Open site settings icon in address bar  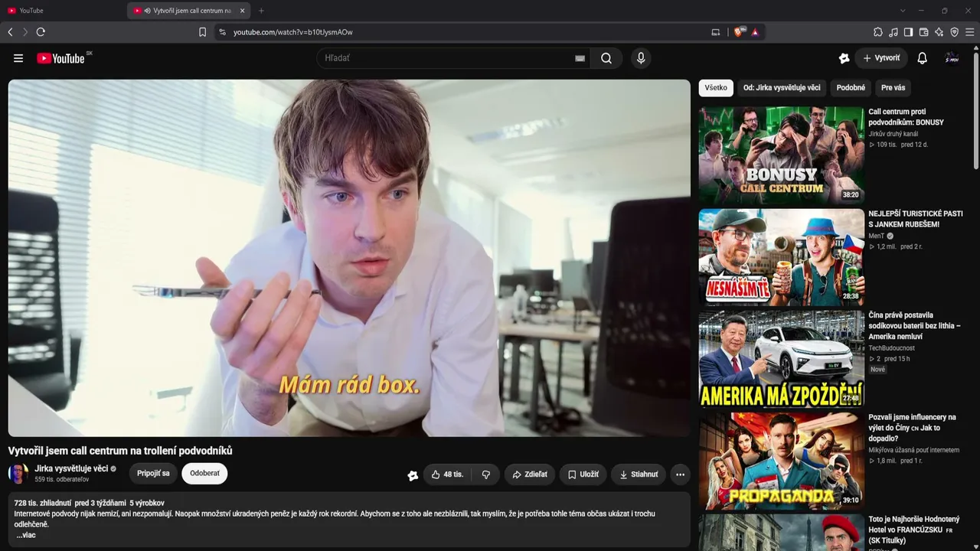(x=222, y=32)
